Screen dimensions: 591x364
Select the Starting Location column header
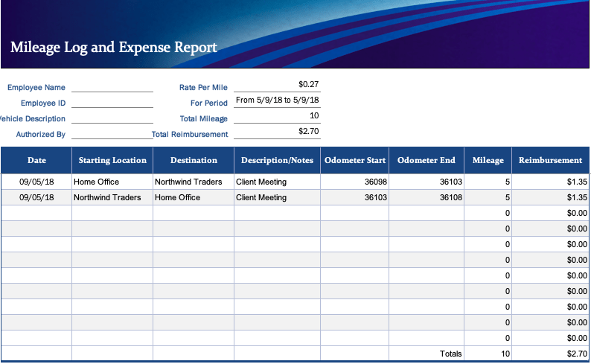[112, 160]
